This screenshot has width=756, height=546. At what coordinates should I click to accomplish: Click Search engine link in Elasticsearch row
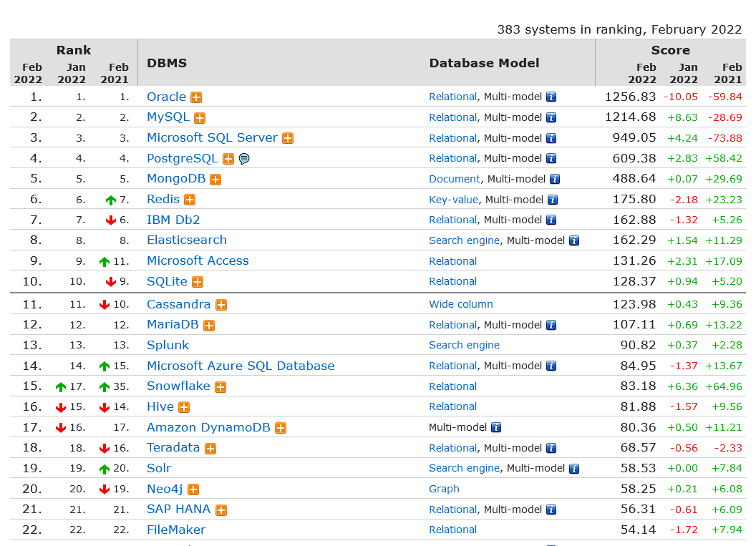(465, 240)
